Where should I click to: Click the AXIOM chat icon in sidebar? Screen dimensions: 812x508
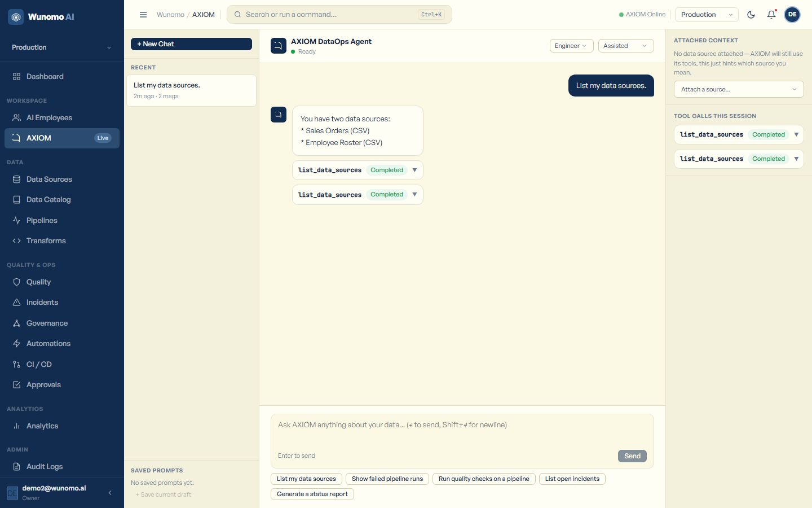pos(16,138)
